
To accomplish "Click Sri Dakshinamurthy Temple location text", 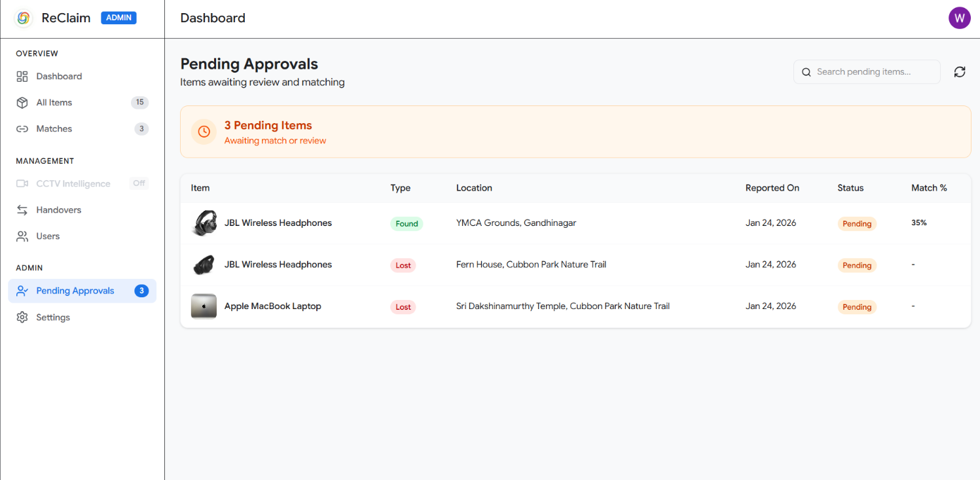I will 563,306.
